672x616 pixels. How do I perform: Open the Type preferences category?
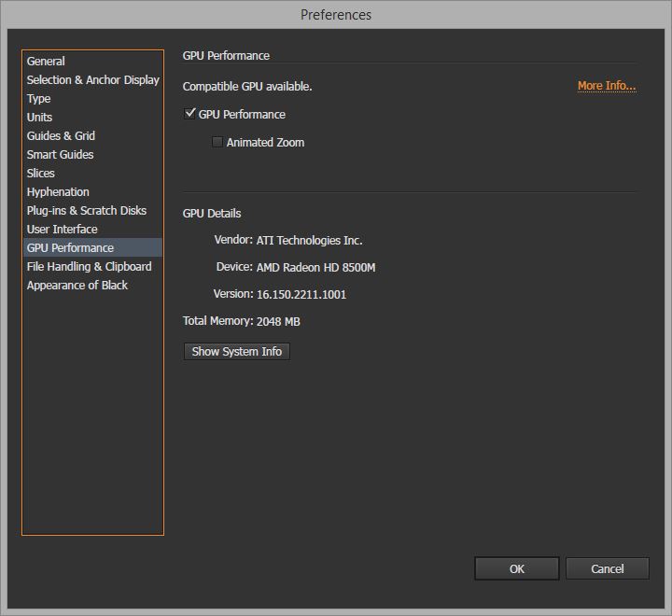[x=92, y=99]
